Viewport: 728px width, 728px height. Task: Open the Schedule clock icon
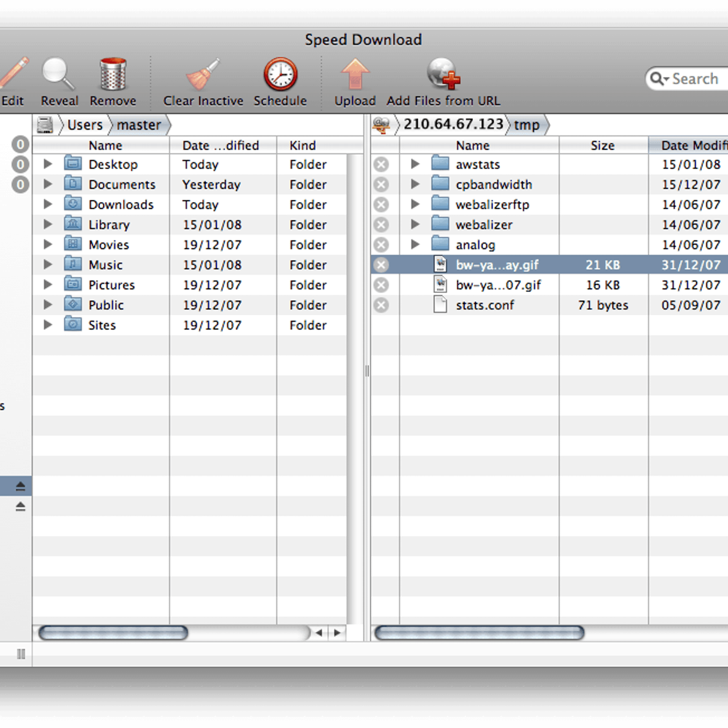tap(280, 74)
